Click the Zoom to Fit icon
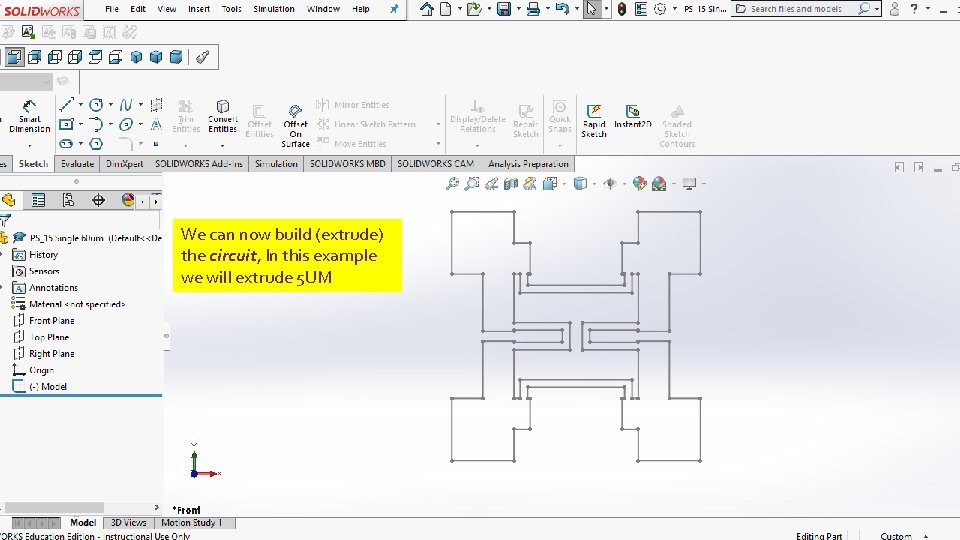 (452, 184)
